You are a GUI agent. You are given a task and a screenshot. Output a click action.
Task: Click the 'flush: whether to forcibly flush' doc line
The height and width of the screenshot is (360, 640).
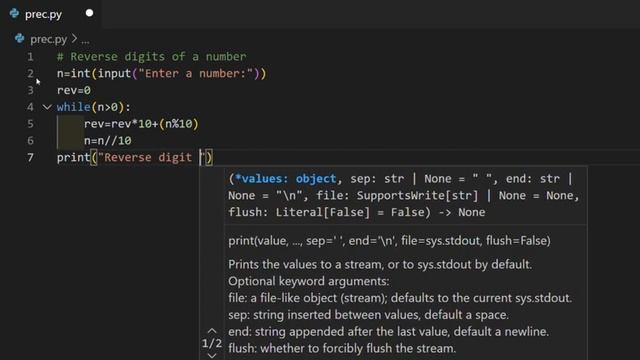(x=342, y=348)
